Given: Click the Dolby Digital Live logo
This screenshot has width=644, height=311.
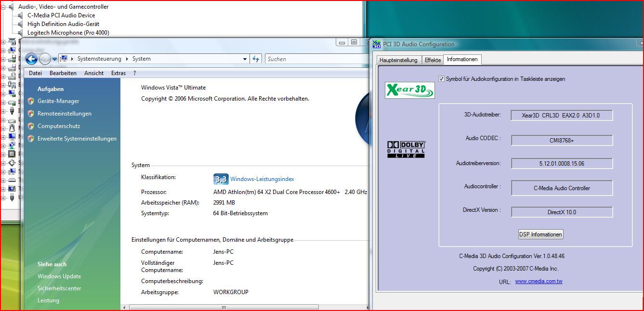Looking at the screenshot, I should [x=407, y=150].
